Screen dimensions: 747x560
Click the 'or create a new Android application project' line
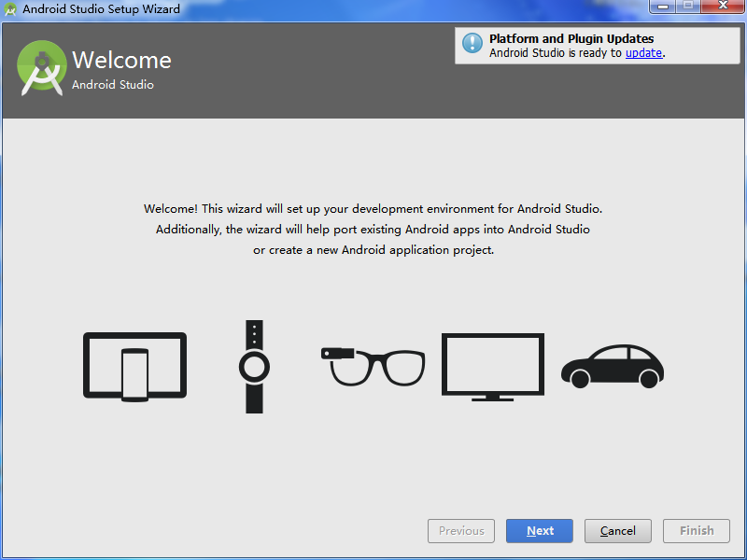(x=373, y=250)
